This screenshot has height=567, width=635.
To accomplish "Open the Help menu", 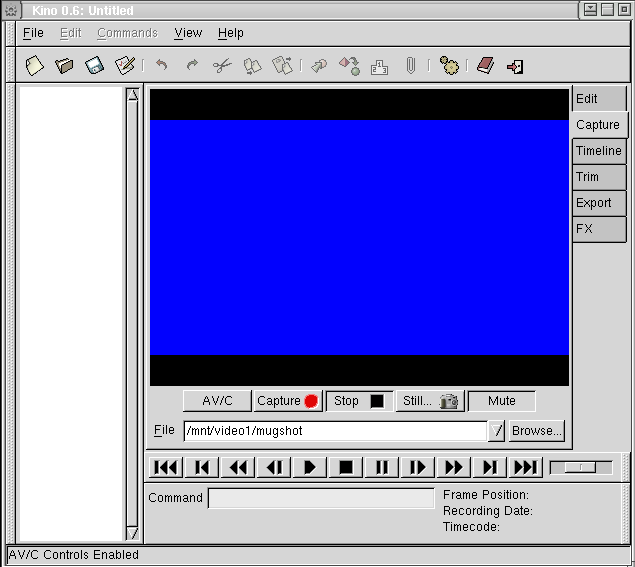I will (231, 33).
